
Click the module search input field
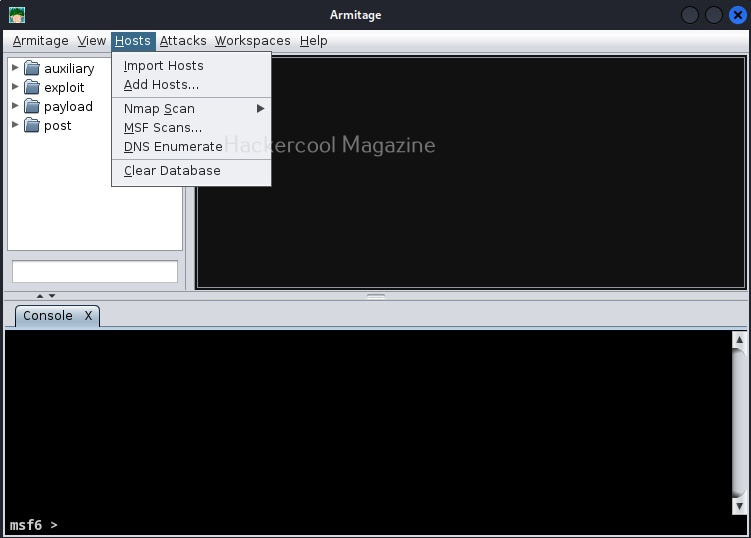95,272
